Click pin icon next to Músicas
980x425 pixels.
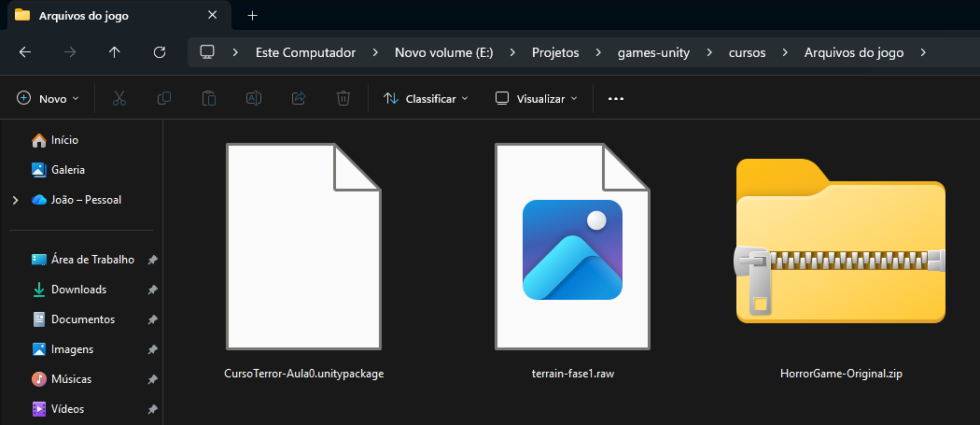(152, 379)
